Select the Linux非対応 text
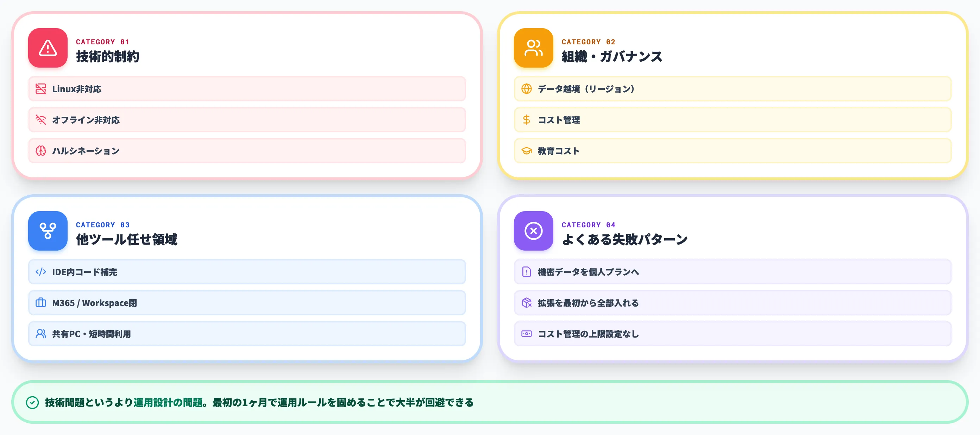Viewport: 980px width, 435px height. tap(77, 89)
